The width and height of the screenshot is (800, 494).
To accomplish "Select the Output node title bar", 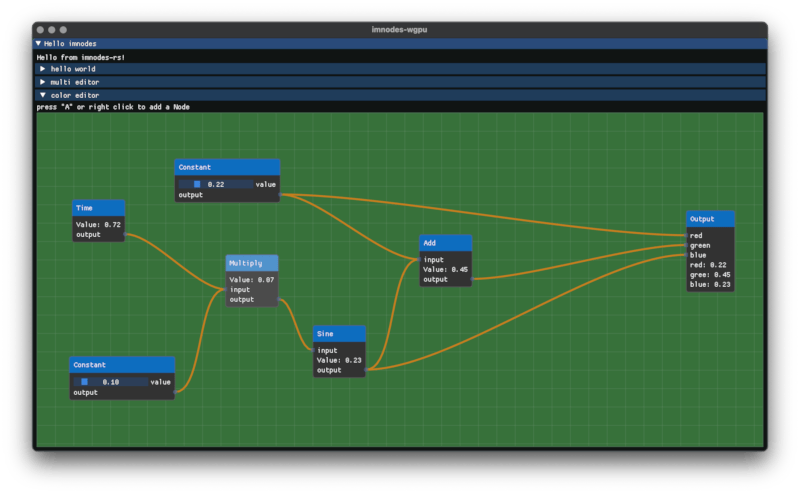I will click(x=710, y=219).
